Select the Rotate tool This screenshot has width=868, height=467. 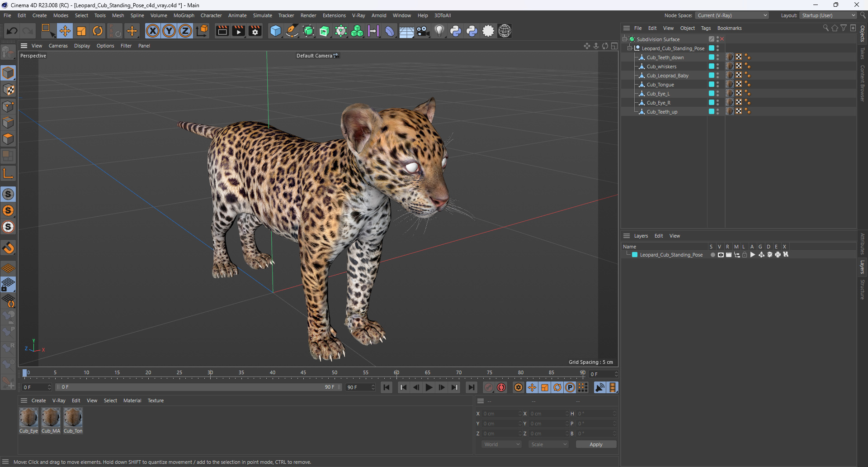[x=98, y=31]
